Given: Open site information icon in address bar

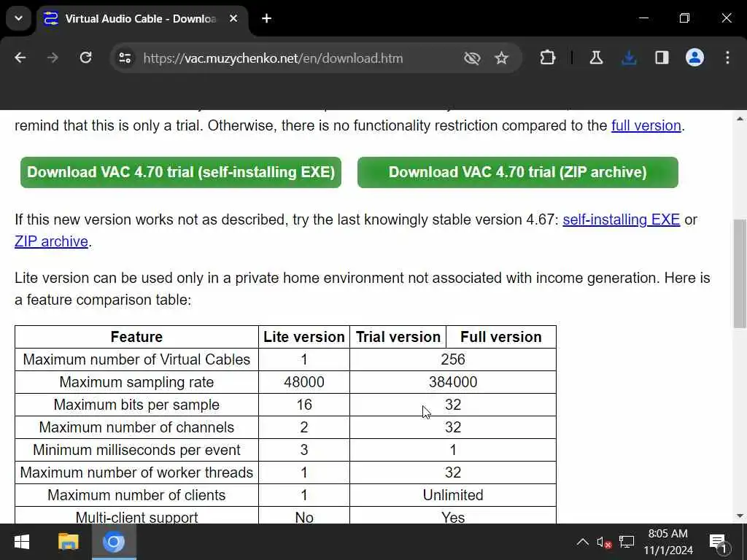Looking at the screenshot, I should click(x=125, y=58).
